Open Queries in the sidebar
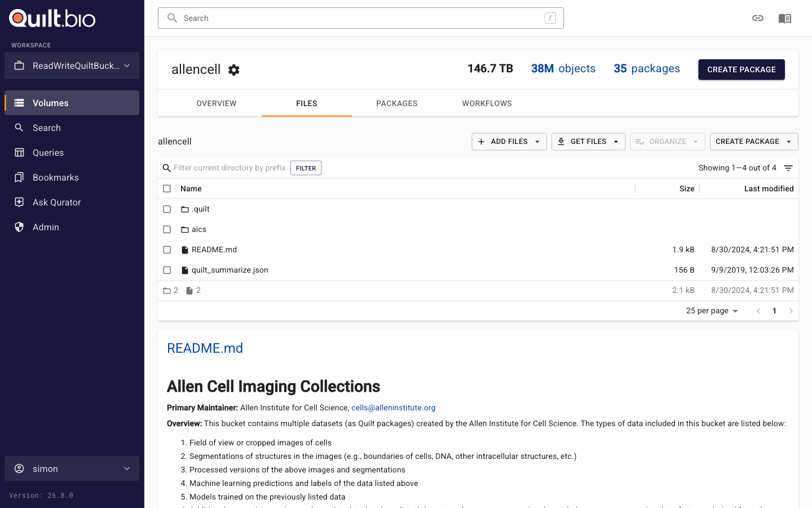 (72, 152)
